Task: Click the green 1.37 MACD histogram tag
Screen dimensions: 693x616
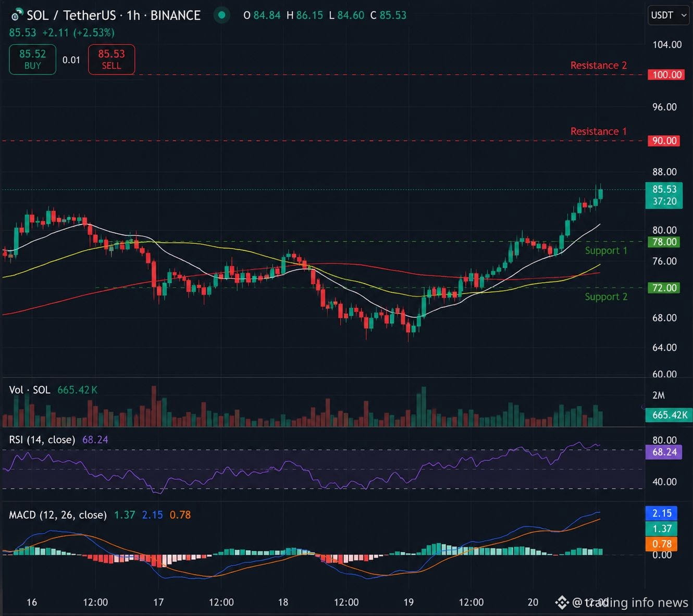Action: pyautogui.click(x=662, y=529)
